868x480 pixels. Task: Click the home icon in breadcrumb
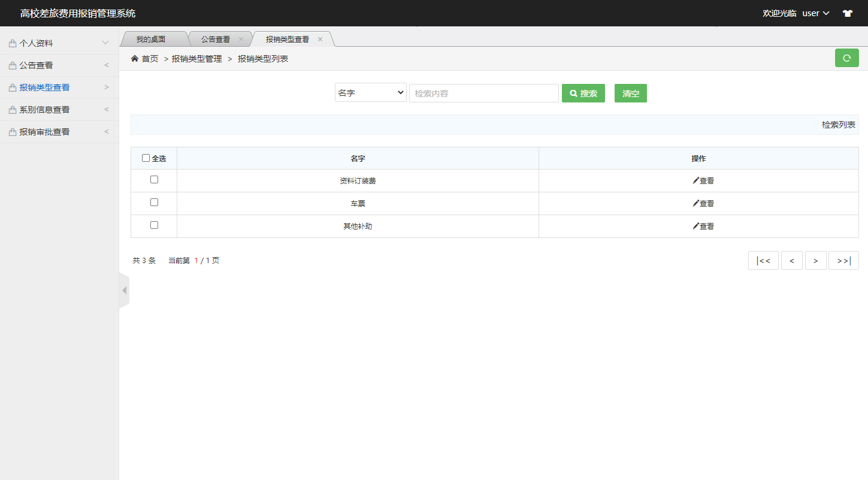135,59
